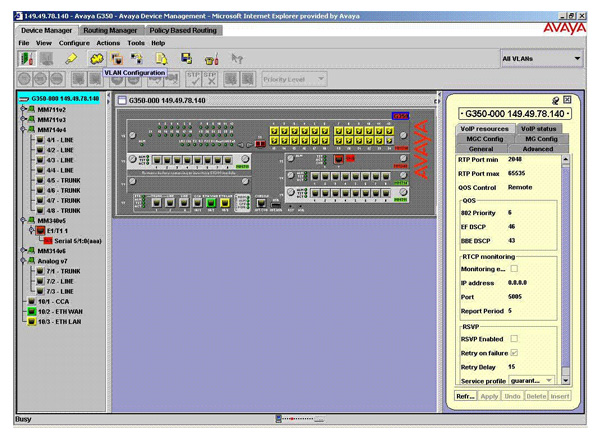The image size is (600, 440).
Task: Click the document with bell toolbar icon
Action: point(161,59)
